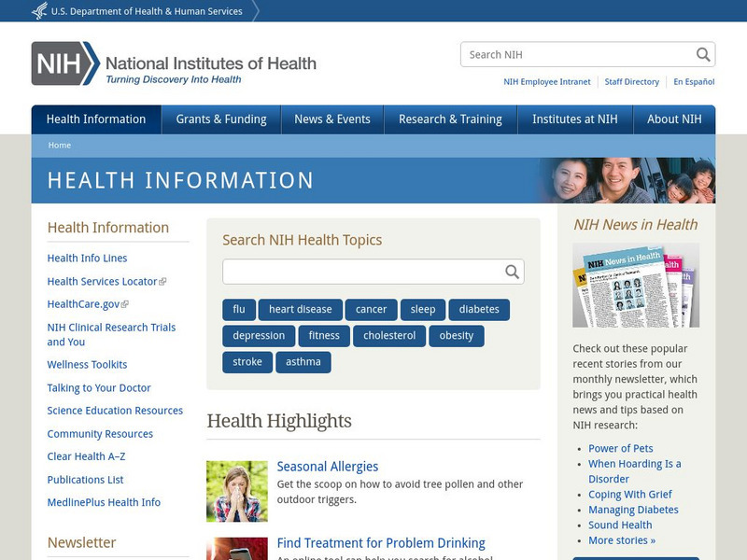Select the stroke topic button
Image resolution: width=747 pixels, height=560 pixels.
(x=247, y=362)
